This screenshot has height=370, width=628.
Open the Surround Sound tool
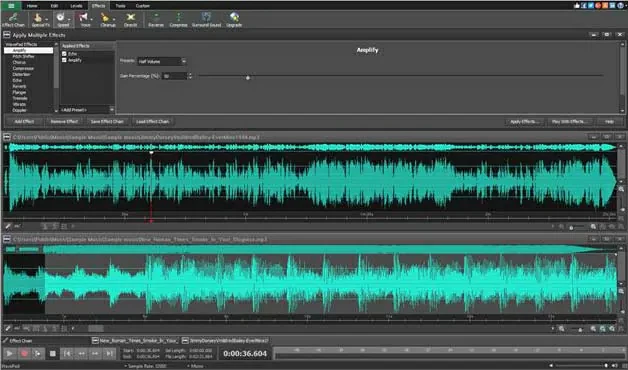pos(206,19)
